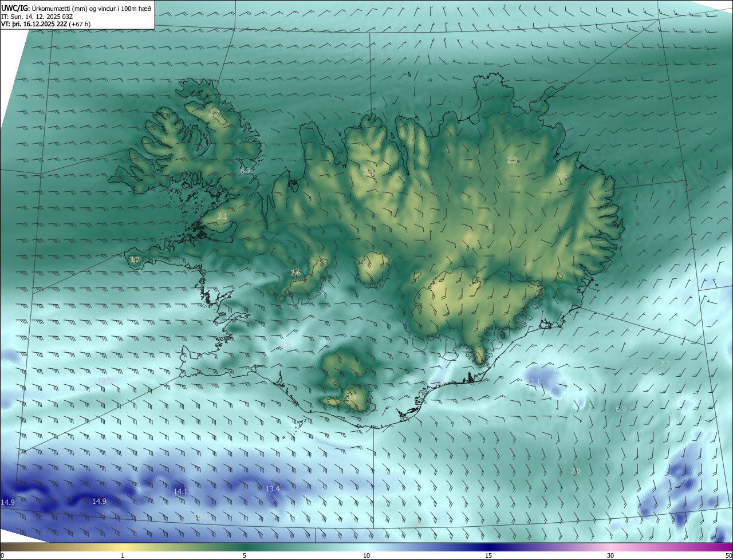Image resolution: width=733 pixels, height=560 pixels.
Task: Click the initial time line 'IT: Sun. 14. 12. 2025 03Z'
Action: (x=37, y=16)
